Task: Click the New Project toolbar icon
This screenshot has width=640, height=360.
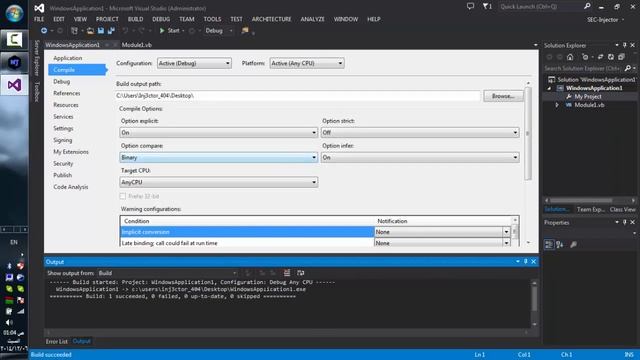Action: 74,31
